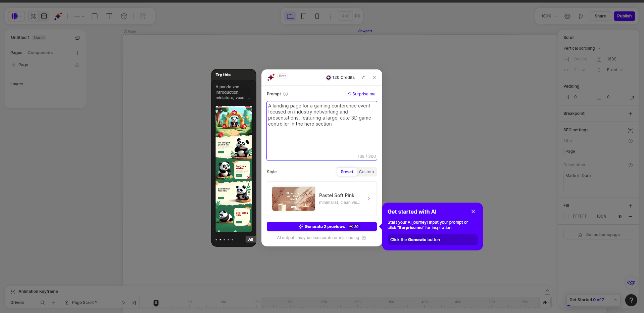Click the SEO Title input field
The height and width of the screenshot is (313, 644).
598,151
